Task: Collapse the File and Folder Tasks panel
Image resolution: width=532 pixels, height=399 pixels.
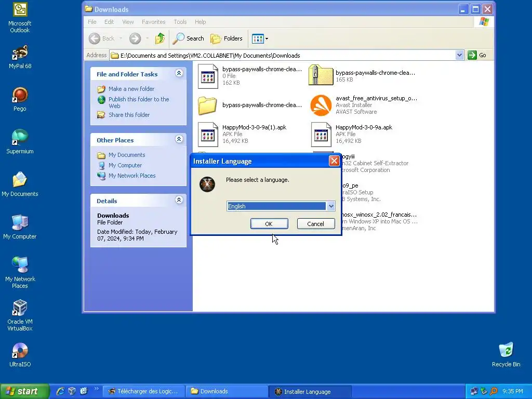Action: (179, 73)
